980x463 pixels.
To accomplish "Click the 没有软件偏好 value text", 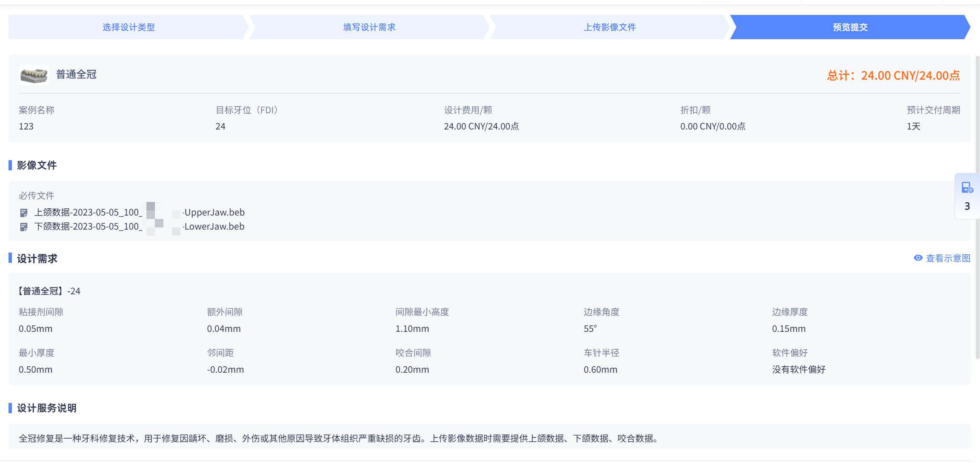I will (x=798, y=370).
